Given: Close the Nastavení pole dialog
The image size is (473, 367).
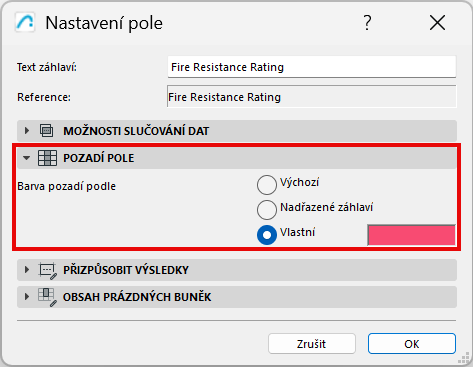Looking at the screenshot, I should point(437,23).
